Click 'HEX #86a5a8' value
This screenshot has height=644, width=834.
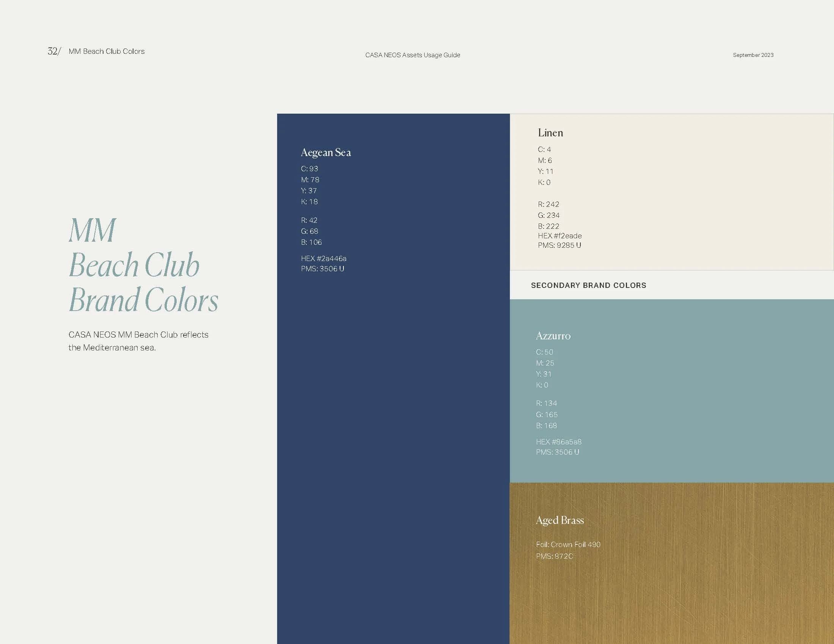[558, 442]
